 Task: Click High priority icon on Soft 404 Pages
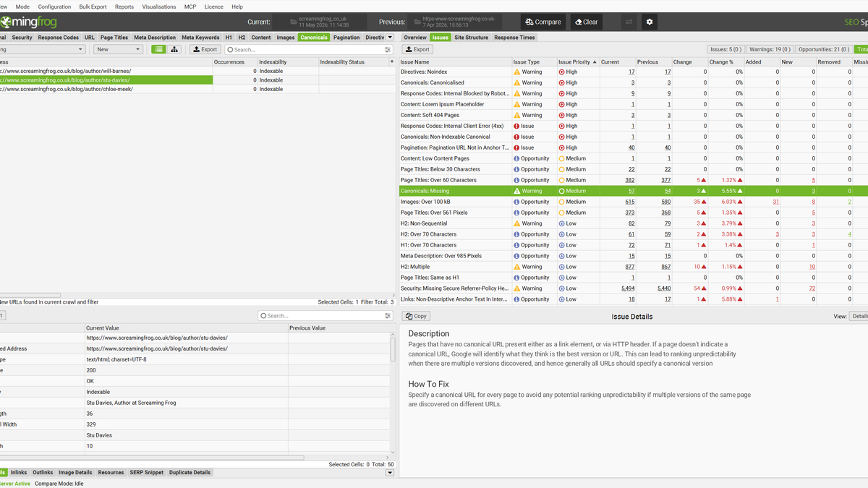(562, 115)
